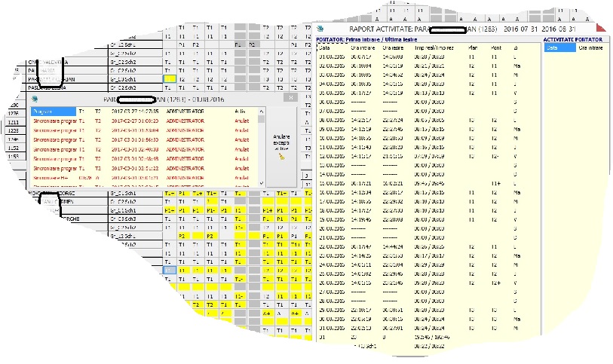The width and height of the screenshot is (613, 364).
Task: Click report totals row showing 192:46
Action: (428, 337)
